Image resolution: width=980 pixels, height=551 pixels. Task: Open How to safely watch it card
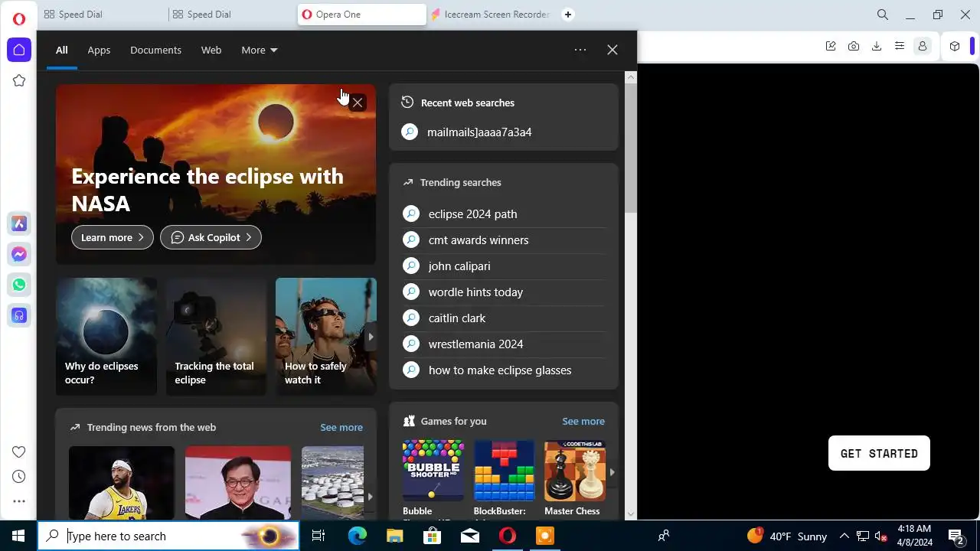tap(325, 337)
